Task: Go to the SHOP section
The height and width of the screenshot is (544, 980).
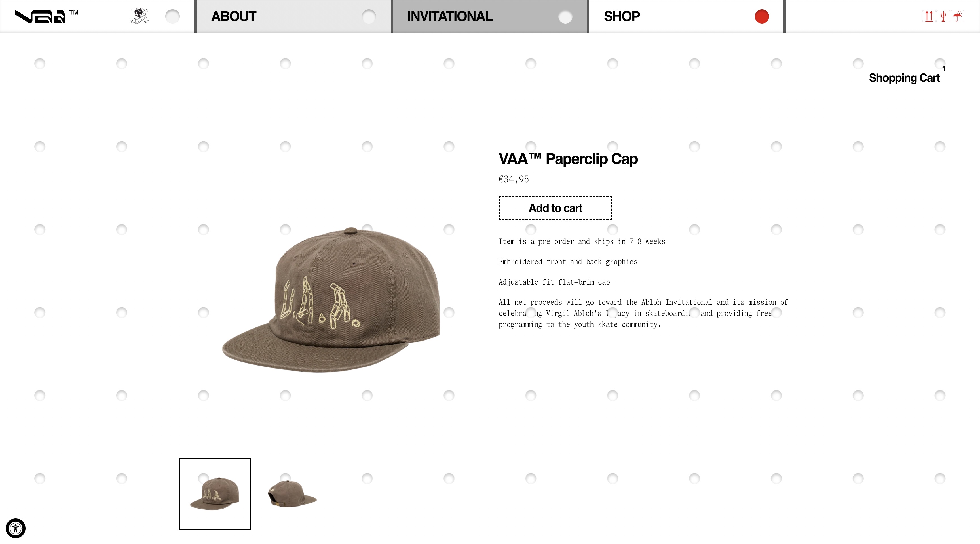Action: click(x=622, y=16)
